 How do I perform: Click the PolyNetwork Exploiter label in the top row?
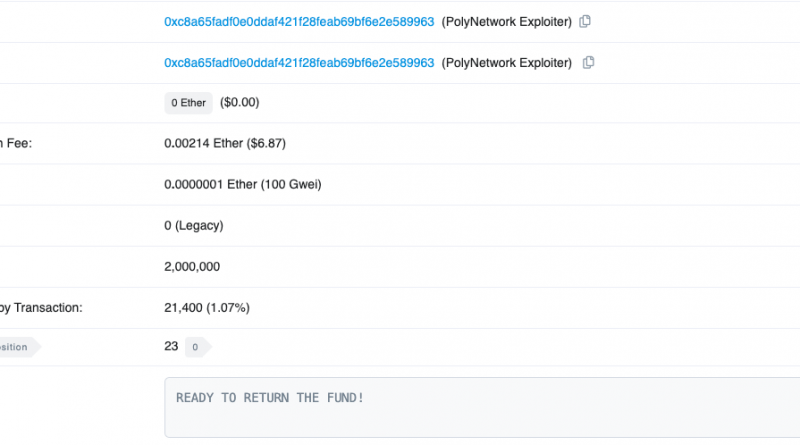coord(507,21)
